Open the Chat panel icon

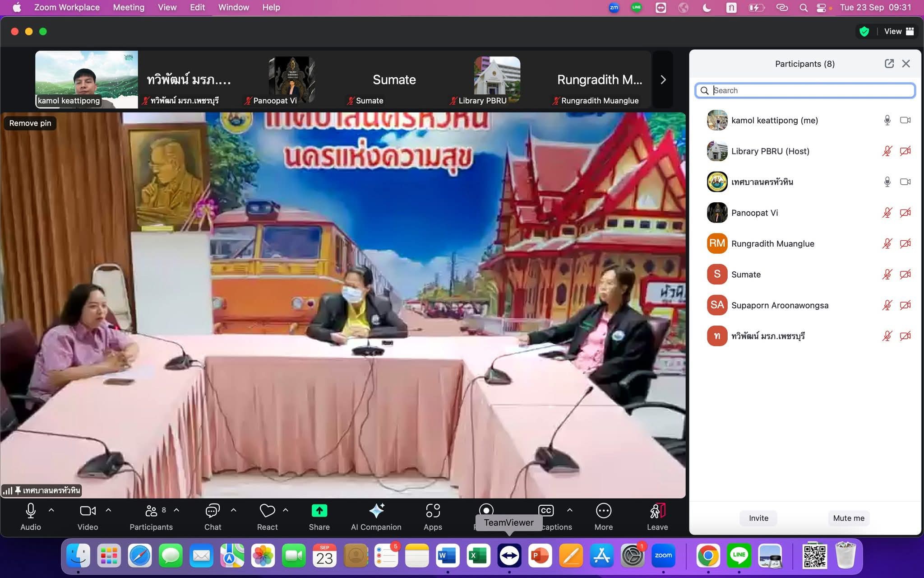tap(213, 511)
